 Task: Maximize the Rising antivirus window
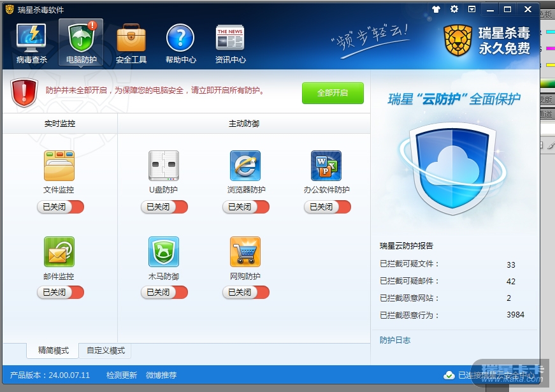point(508,10)
